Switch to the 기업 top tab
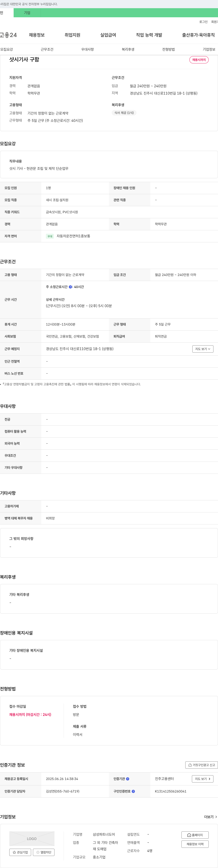 (x=27, y=13)
